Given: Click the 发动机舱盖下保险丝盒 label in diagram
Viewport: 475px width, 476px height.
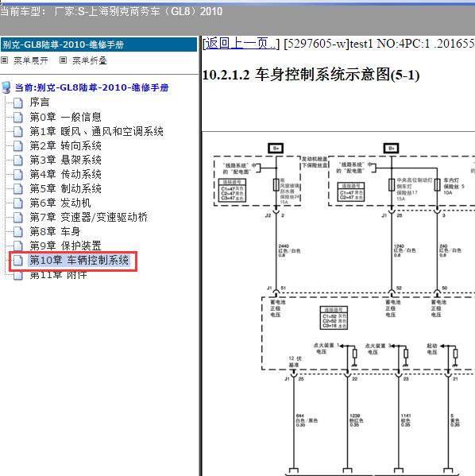Looking at the screenshot, I should point(315,162).
